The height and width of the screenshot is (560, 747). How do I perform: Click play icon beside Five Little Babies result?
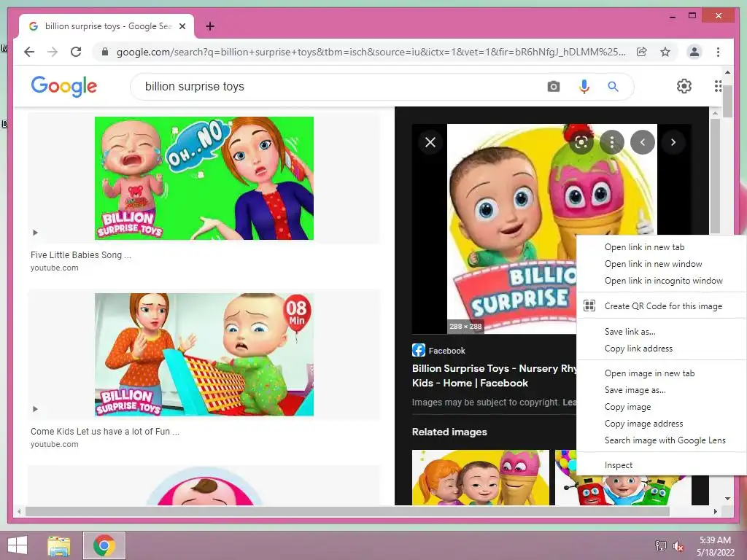(x=35, y=233)
